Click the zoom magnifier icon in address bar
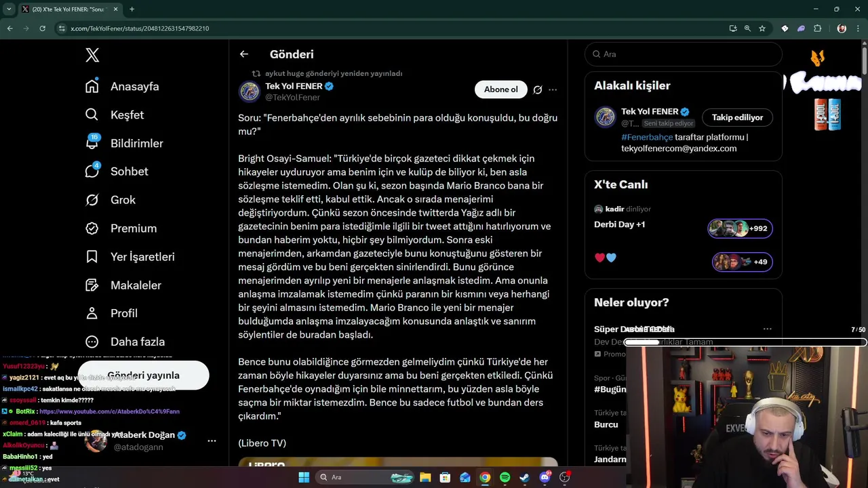Image resolution: width=868 pixels, height=488 pixels. [747, 28]
